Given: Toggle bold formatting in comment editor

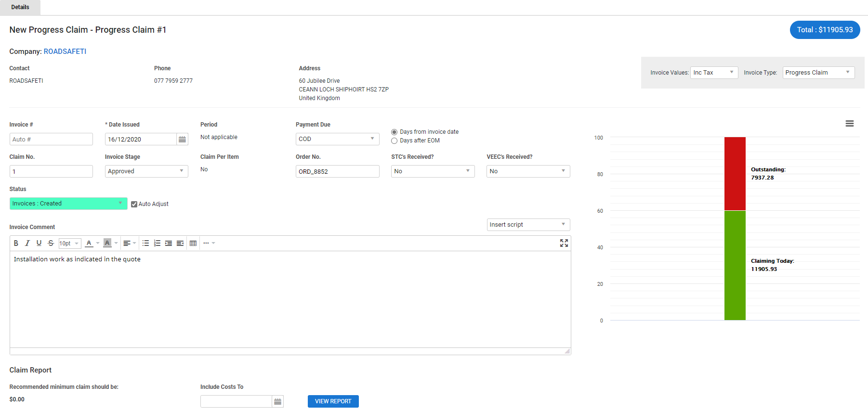Looking at the screenshot, I should click(x=16, y=243).
